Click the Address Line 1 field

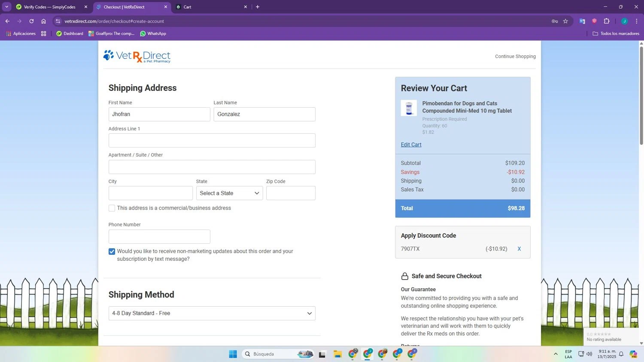tap(212, 140)
